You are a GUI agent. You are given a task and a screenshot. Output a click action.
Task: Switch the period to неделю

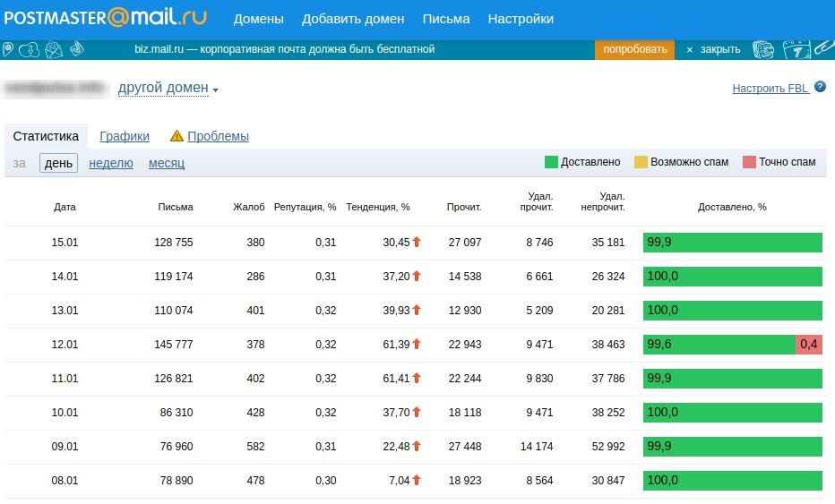click(111, 163)
